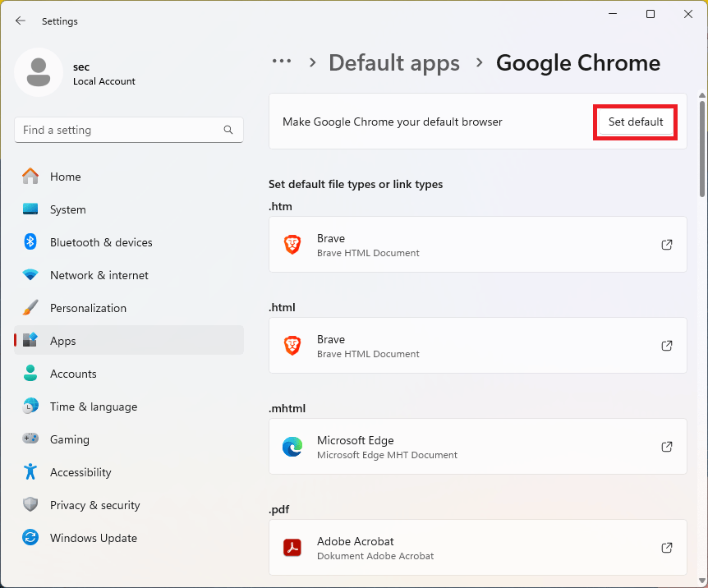Click the sec local account avatar

pyautogui.click(x=39, y=72)
